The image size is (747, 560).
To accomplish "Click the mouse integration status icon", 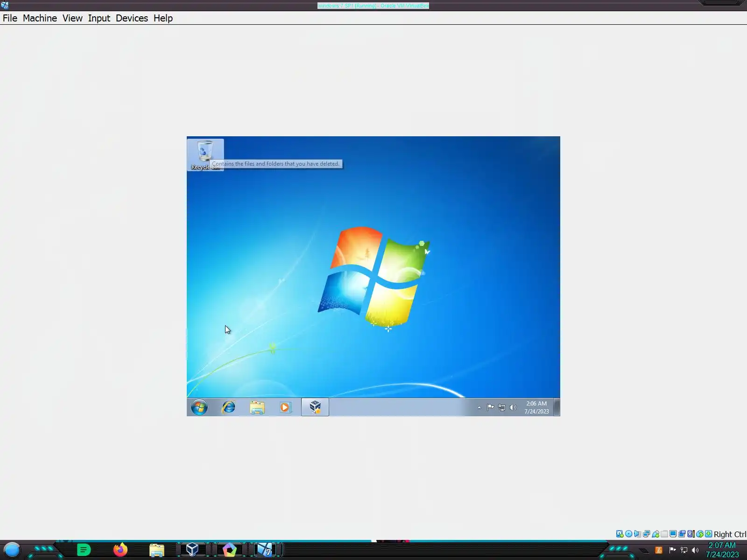I will 700,534.
